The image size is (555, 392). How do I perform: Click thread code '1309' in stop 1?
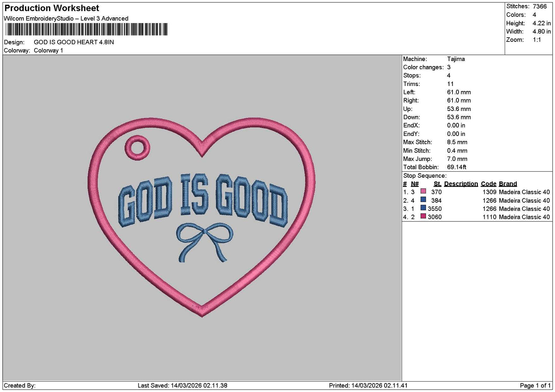click(x=489, y=192)
